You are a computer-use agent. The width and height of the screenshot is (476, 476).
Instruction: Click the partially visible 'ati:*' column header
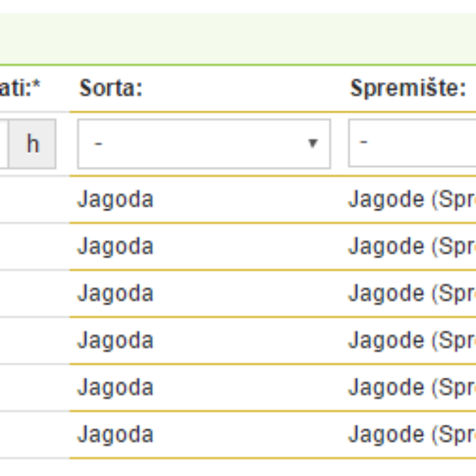tap(20, 89)
